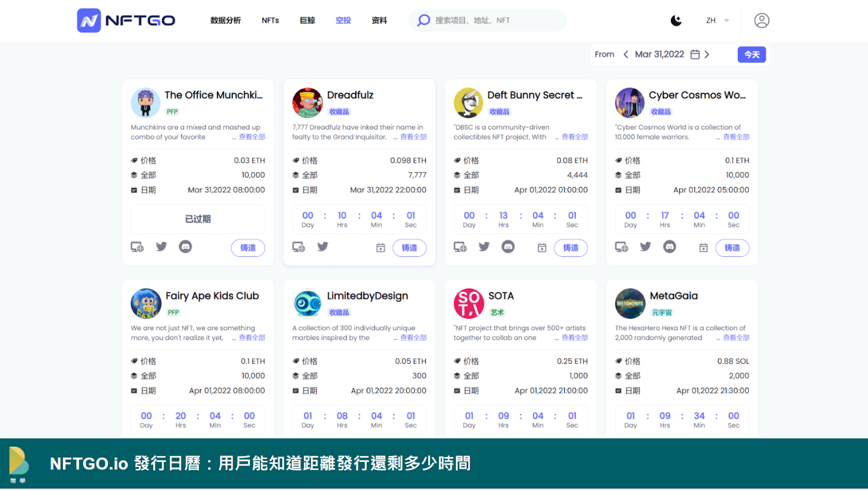The width and height of the screenshot is (868, 490).
Task: Click the 今天 button
Action: tap(752, 54)
